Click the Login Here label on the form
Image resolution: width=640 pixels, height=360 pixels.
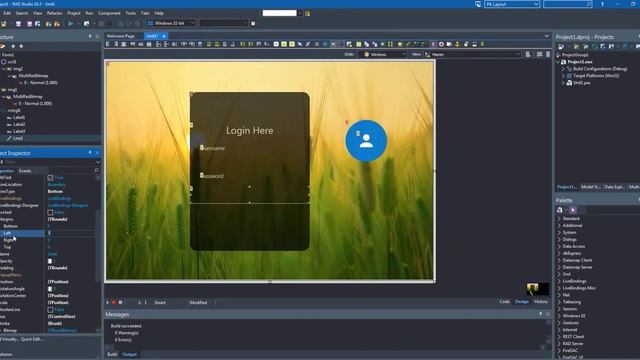(x=250, y=131)
